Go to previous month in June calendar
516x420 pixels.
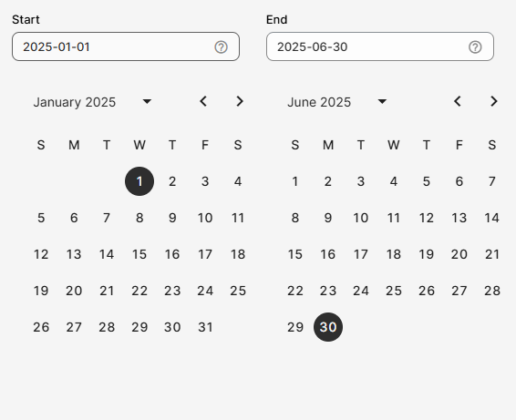[x=458, y=101]
